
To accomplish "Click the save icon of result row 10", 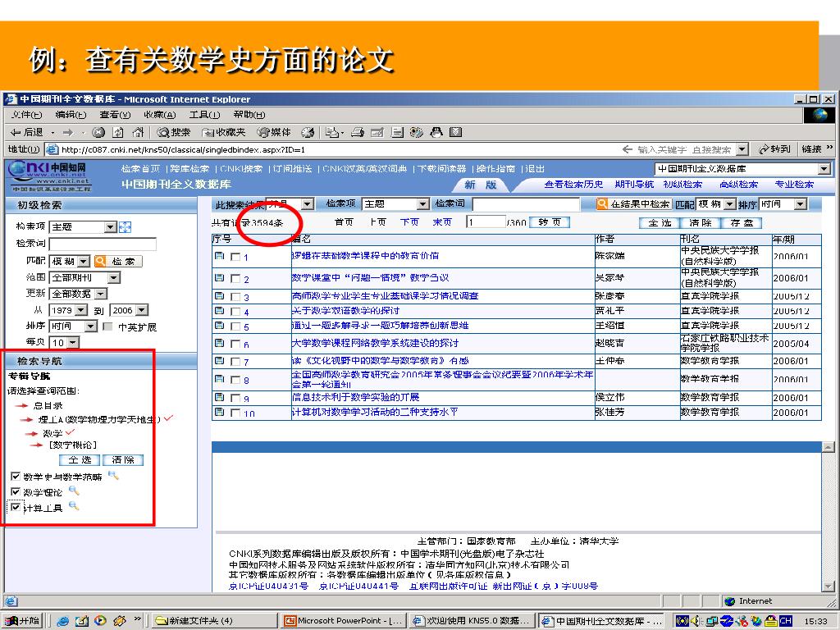I will pos(219,412).
